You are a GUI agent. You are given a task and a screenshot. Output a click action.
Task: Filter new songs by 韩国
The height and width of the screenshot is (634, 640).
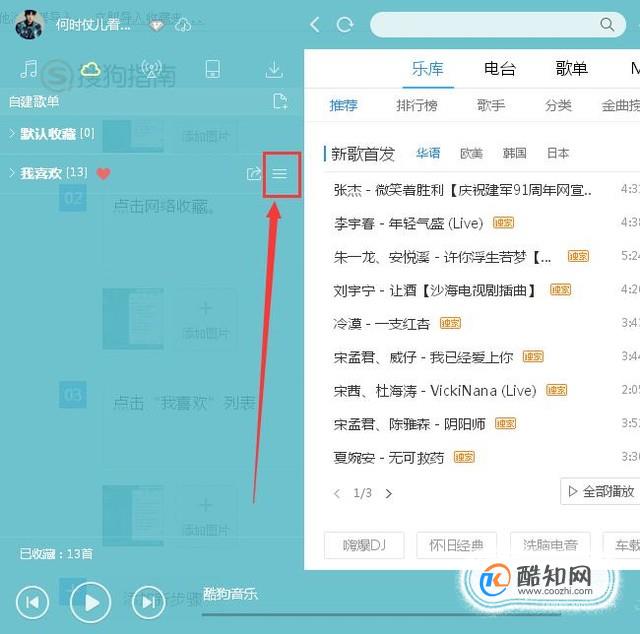pyautogui.click(x=514, y=153)
